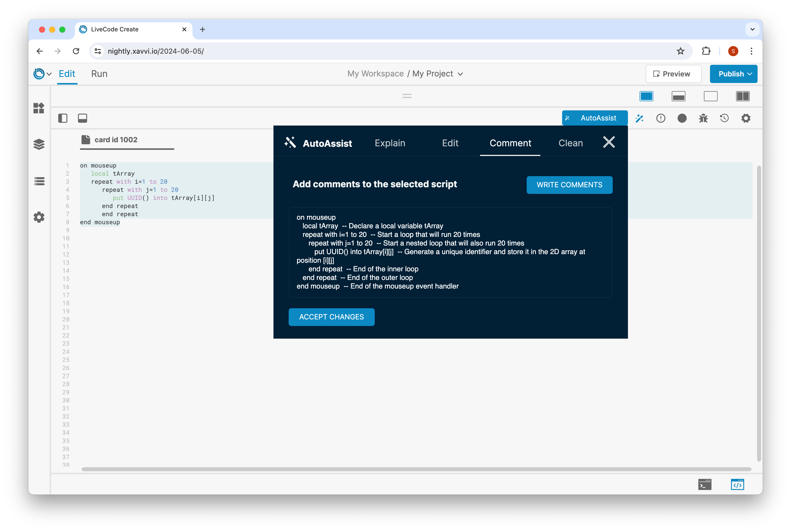
Task: Select the Clean tab in AutoAssist
Action: [x=570, y=143]
